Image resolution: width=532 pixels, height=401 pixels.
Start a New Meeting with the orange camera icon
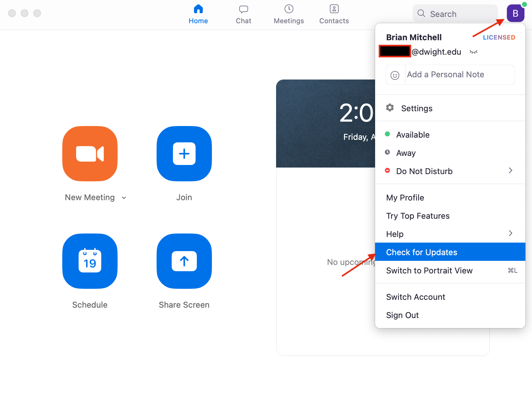90,154
